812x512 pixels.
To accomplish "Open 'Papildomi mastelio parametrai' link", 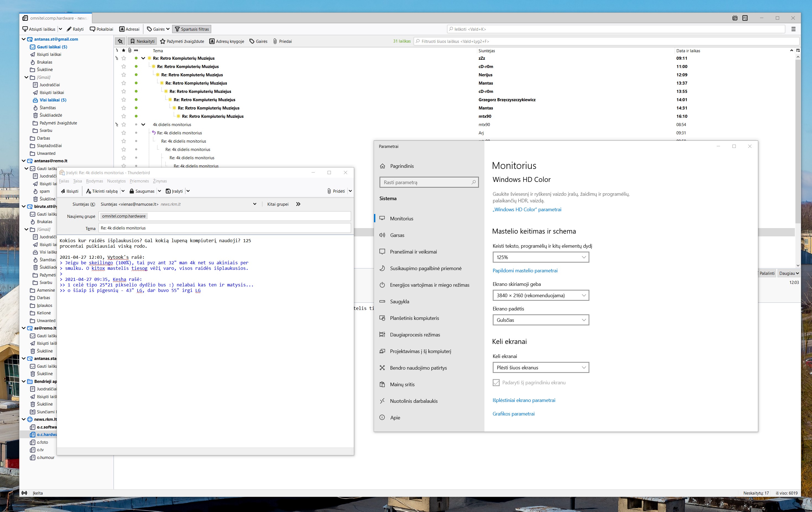I will [525, 270].
